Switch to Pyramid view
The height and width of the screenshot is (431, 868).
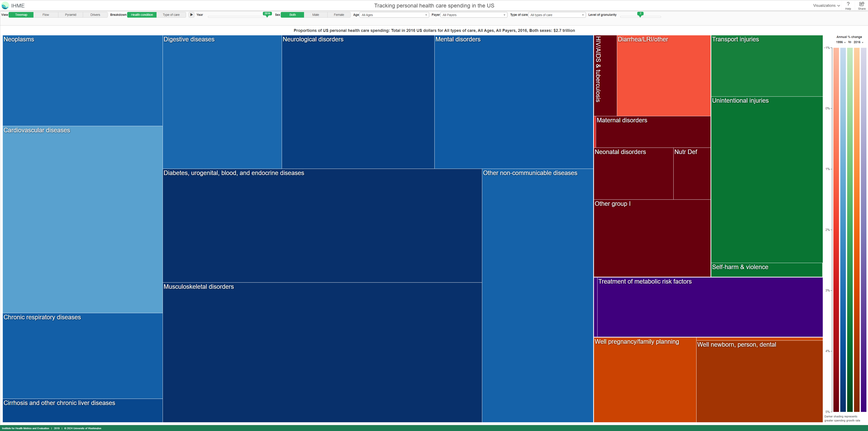pos(70,15)
